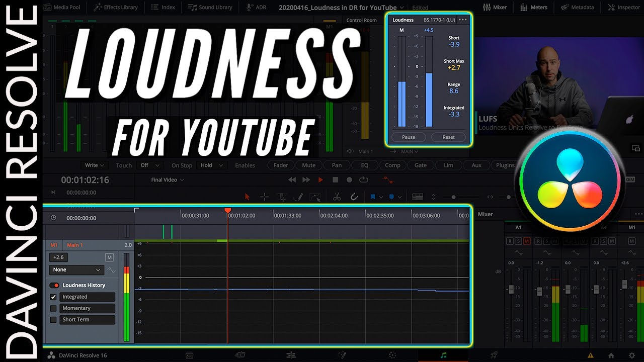The height and width of the screenshot is (362, 644).
Task: Open the Final Video timeline dropdown
Action: click(x=168, y=179)
